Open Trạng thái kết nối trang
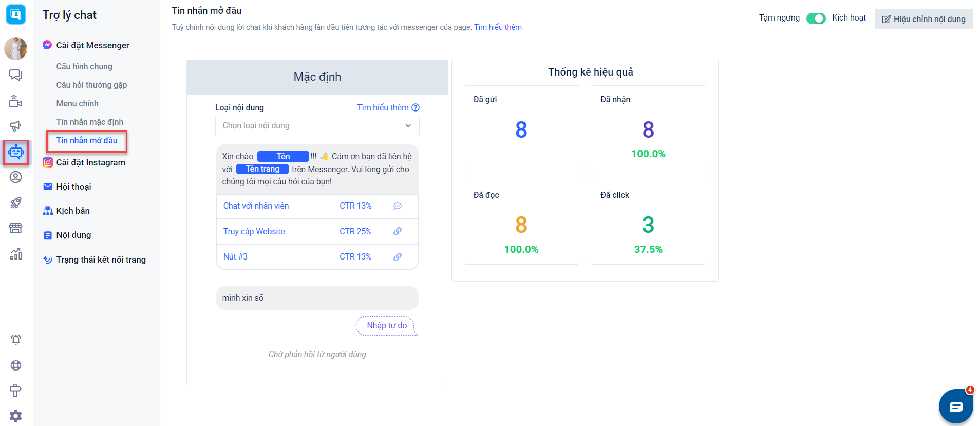Image resolution: width=980 pixels, height=426 pixels. tap(101, 260)
